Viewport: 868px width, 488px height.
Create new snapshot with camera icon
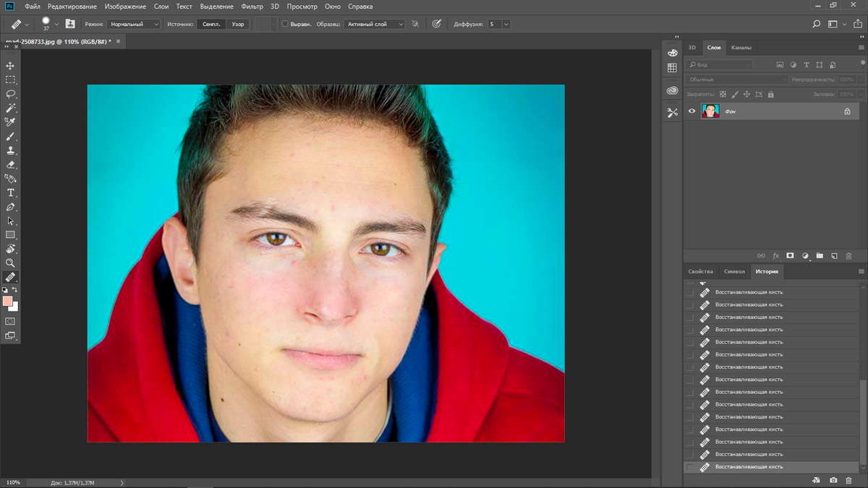[x=833, y=480]
